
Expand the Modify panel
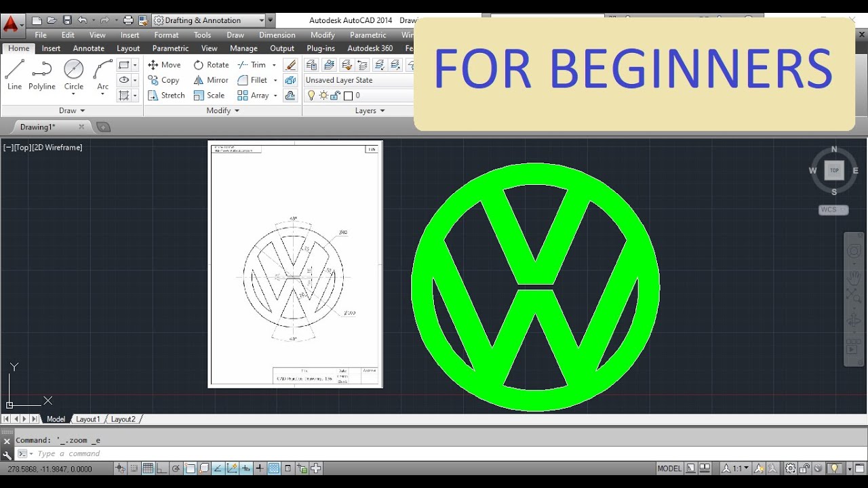(x=223, y=110)
